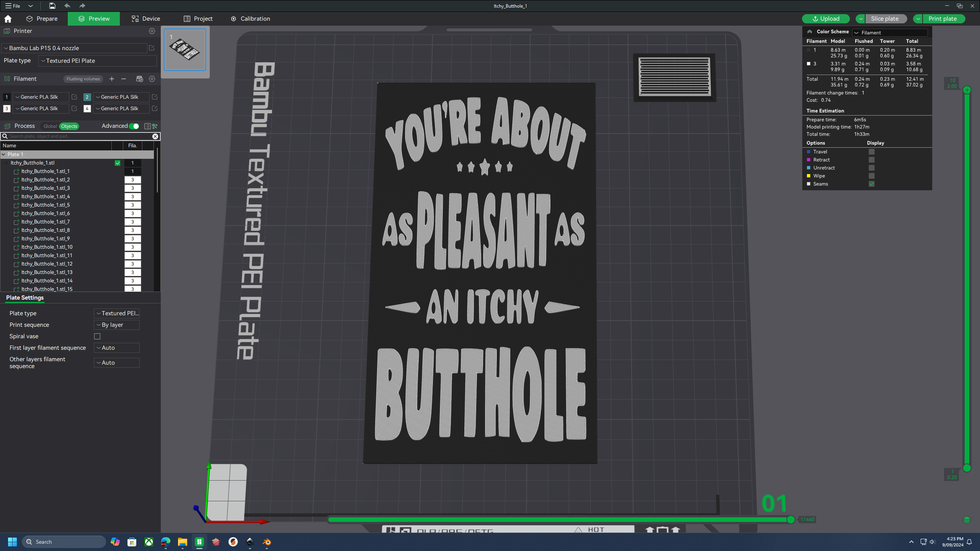Image resolution: width=980 pixels, height=551 pixels.
Task: Disable Seams display checkbox
Action: pyautogui.click(x=872, y=184)
